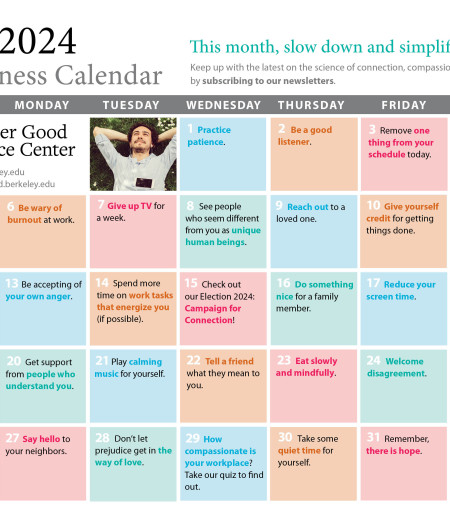Viewport: 450px width, 520px height.
Task: Open 'How compassionate is your workplace' quiz link
Action: 220,451
